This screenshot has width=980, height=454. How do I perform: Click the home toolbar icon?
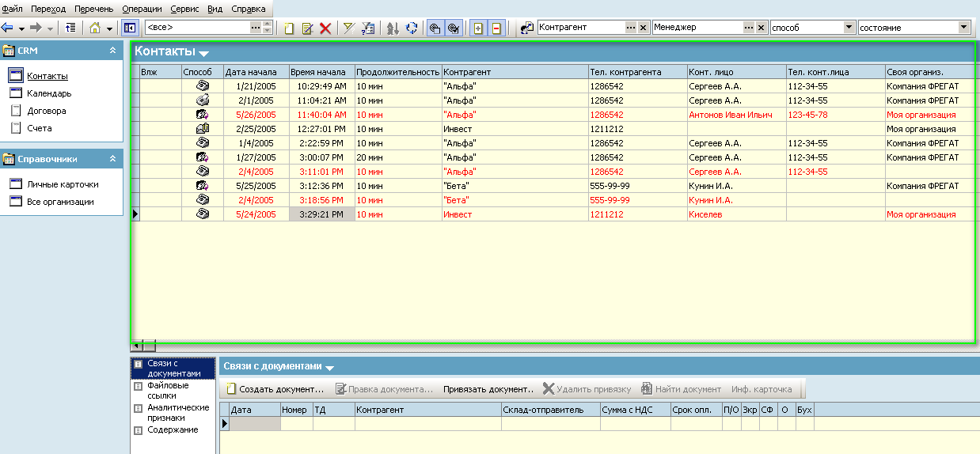tap(95, 28)
